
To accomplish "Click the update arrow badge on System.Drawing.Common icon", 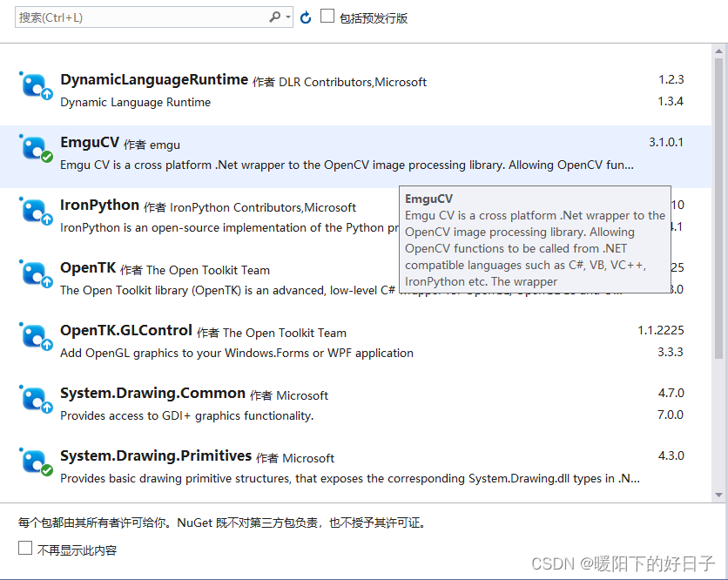I will [x=47, y=408].
